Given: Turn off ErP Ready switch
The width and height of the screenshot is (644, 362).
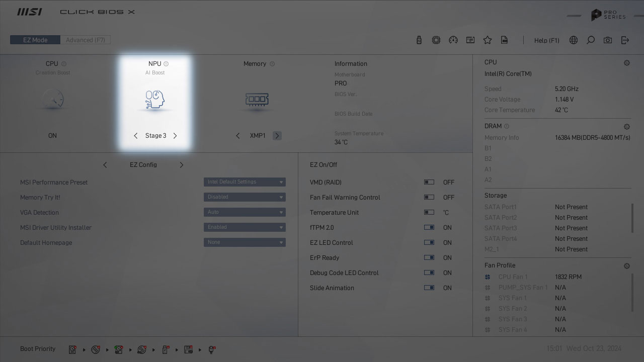Looking at the screenshot, I should [x=429, y=258].
